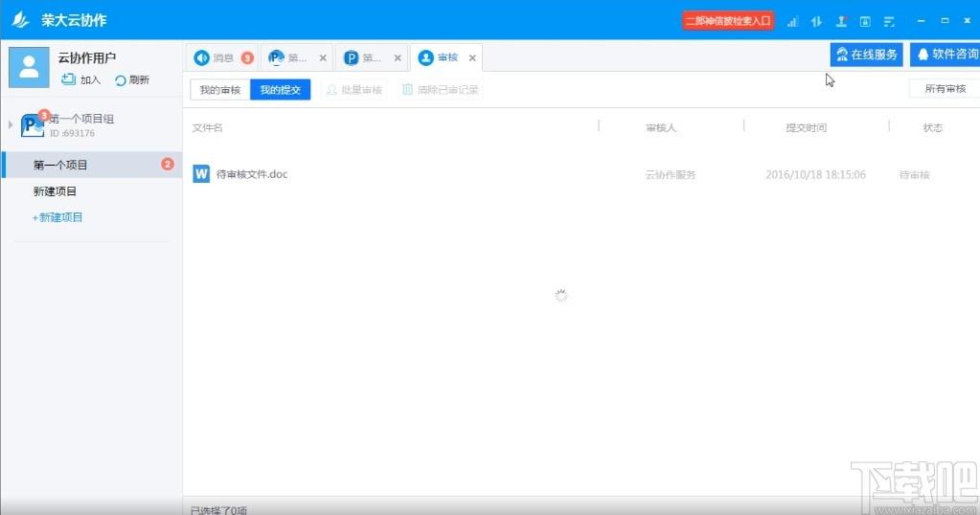Click the 待审核 status cell

pos(914,175)
